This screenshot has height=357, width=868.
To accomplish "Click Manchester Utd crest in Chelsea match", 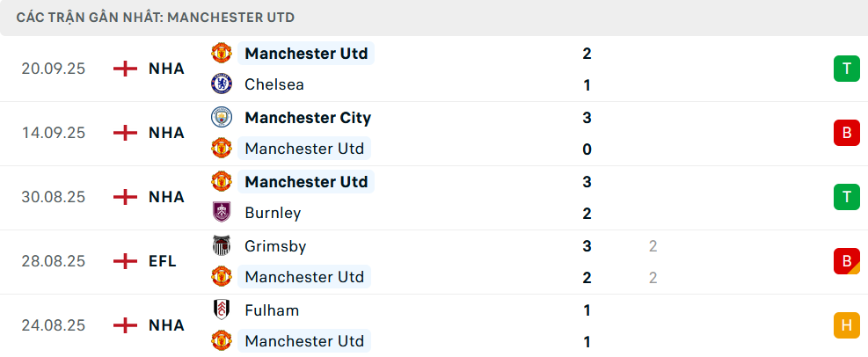I will pos(221,53).
